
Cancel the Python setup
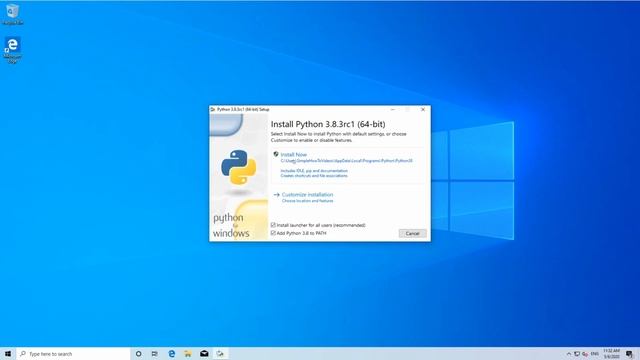(x=412, y=233)
